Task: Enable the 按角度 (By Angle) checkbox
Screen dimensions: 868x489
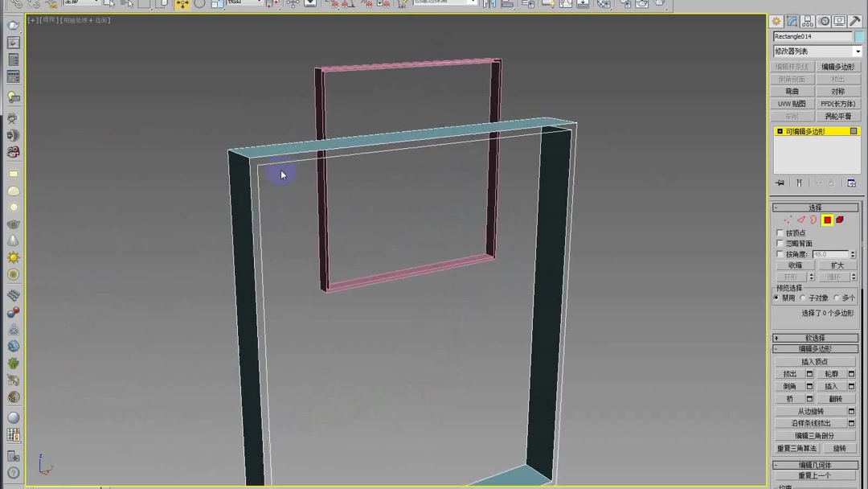Action: coord(778,254)
